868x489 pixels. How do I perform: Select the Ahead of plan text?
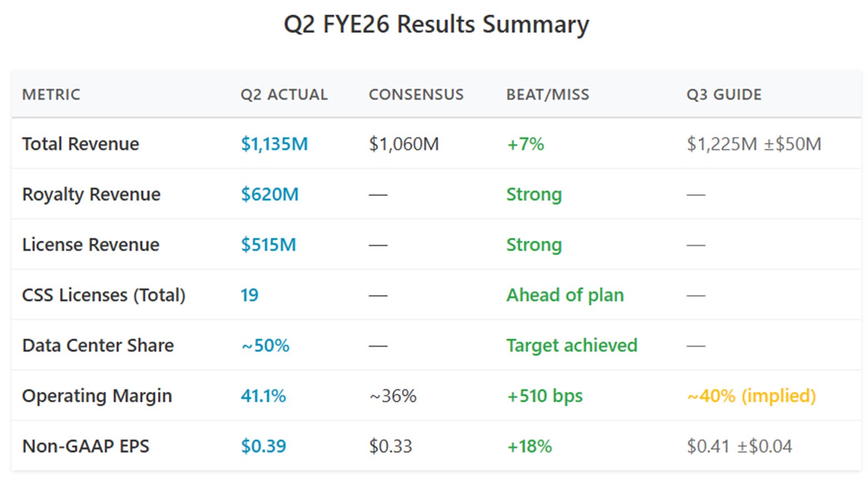tap(565, 295)
